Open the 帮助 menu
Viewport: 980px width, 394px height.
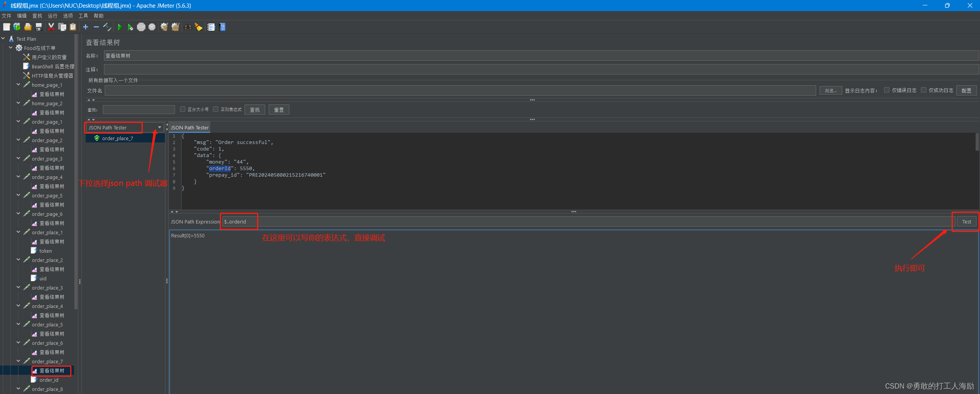tap(99, 16)
